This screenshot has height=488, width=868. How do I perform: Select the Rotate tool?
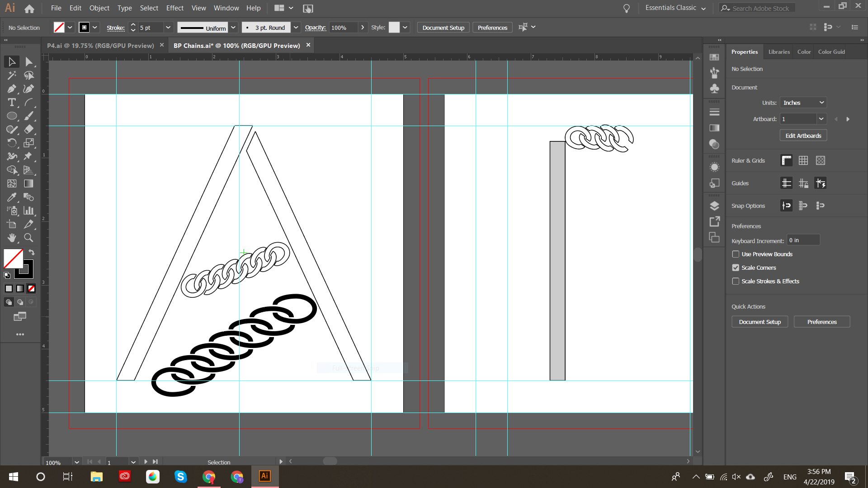click(12, 143)
